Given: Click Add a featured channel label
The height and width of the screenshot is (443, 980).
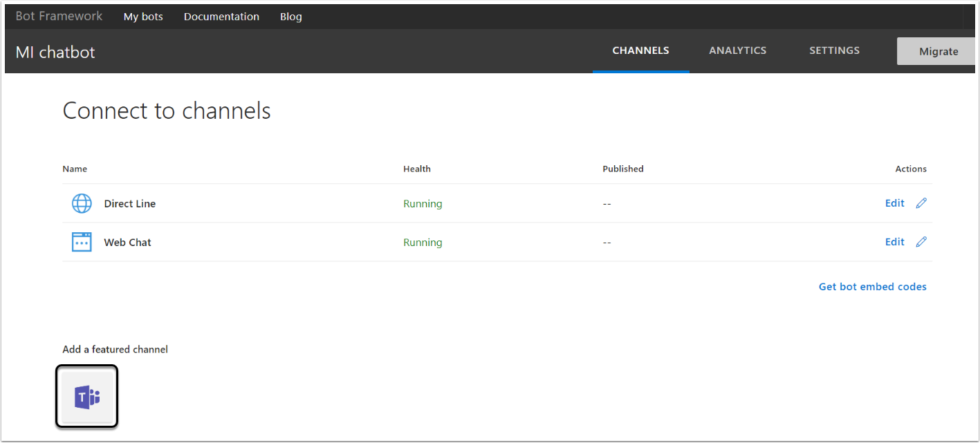Looking at the screenshot, I should [x=115, y=350].
